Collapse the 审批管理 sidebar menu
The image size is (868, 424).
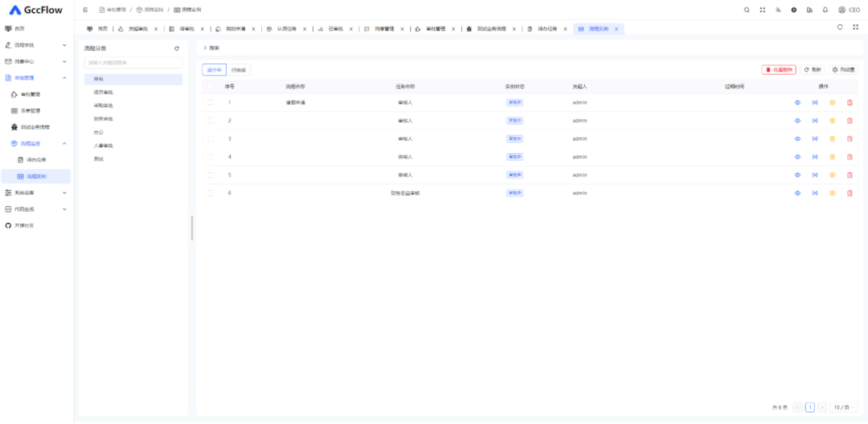click(x=36, y=78)
